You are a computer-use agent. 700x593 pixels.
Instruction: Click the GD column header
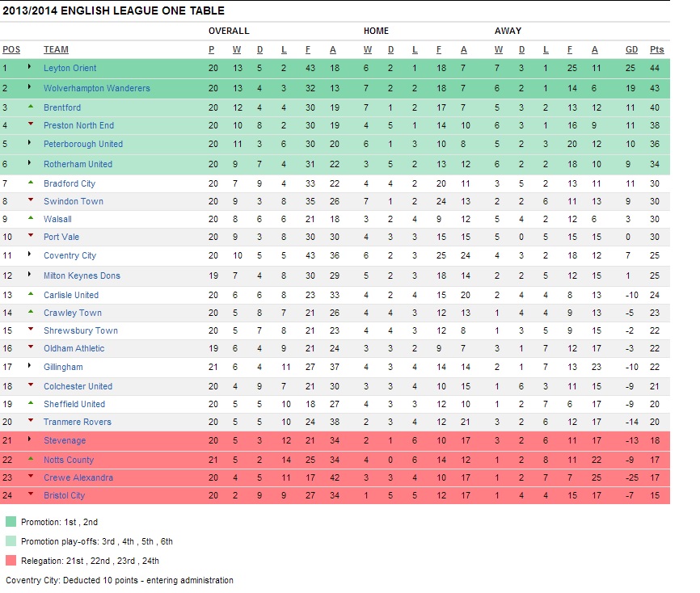point(631,50)
